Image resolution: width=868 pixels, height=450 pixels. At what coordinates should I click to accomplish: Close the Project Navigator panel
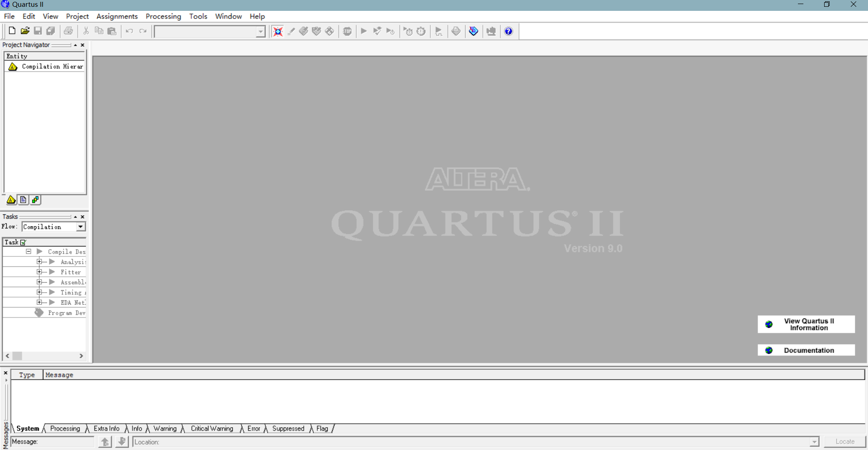tap(83, 45)
